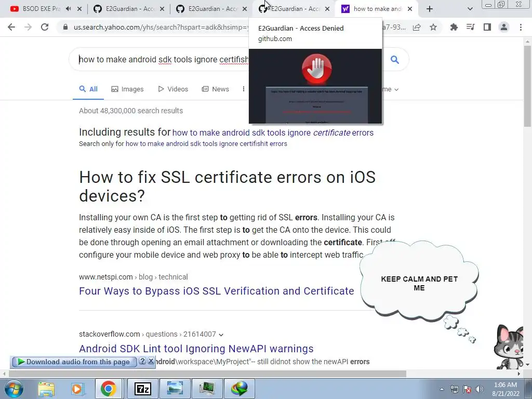Open the Extensions puzzle icon
Viewport: 532px width, 399px height.
point(454,27)
